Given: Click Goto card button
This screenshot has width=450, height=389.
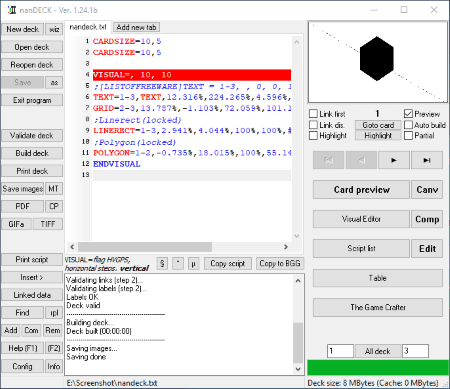Looking at the screenshot, I should click(x=378, y=125).
